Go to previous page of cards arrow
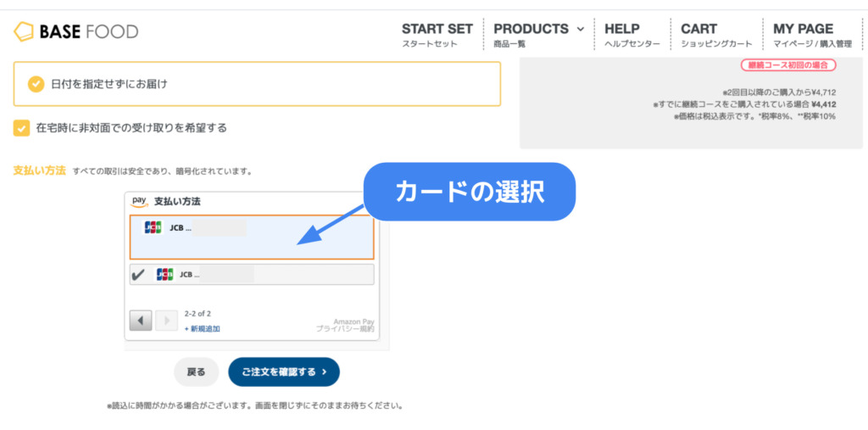 tap(141, 321)
